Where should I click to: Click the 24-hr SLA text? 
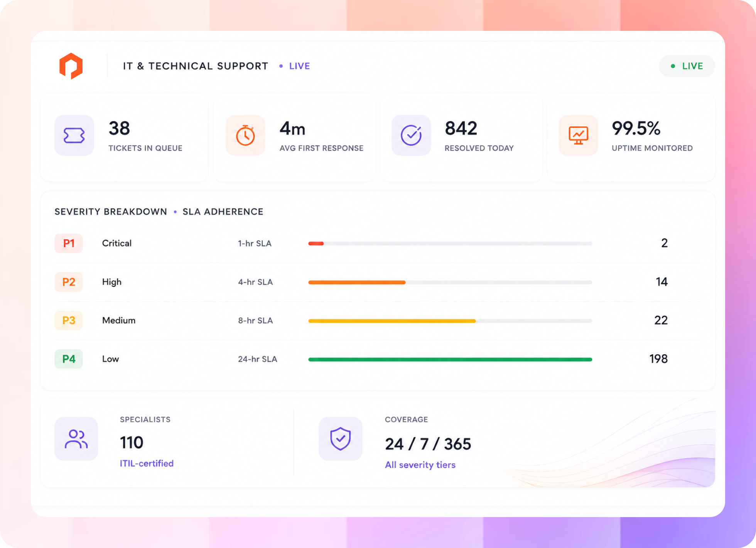point(258,359)
